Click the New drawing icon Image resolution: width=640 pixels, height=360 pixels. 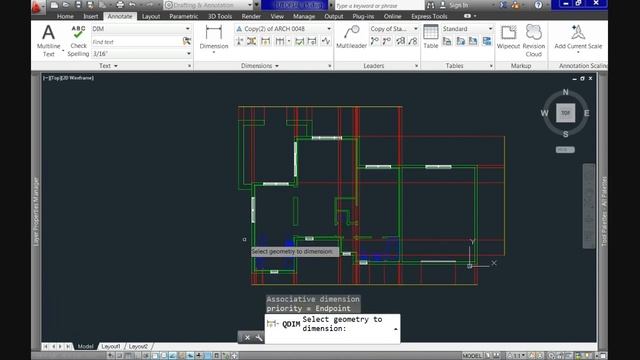tap(54, 5)
